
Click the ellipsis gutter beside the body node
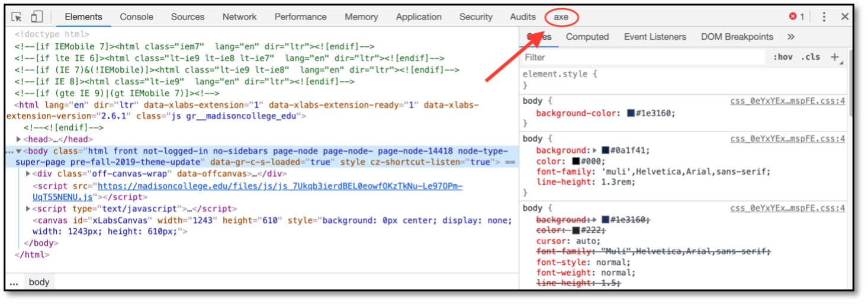tap(9, 152)
